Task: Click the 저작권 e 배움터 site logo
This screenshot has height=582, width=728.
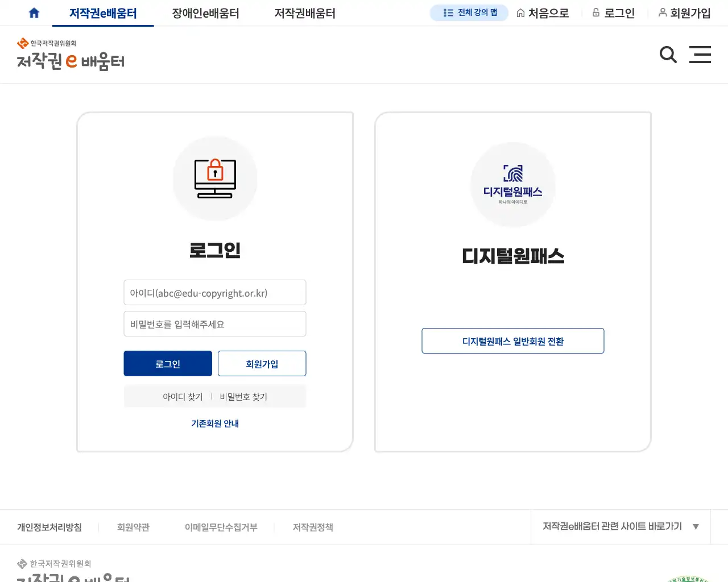Action: point(71,54)
